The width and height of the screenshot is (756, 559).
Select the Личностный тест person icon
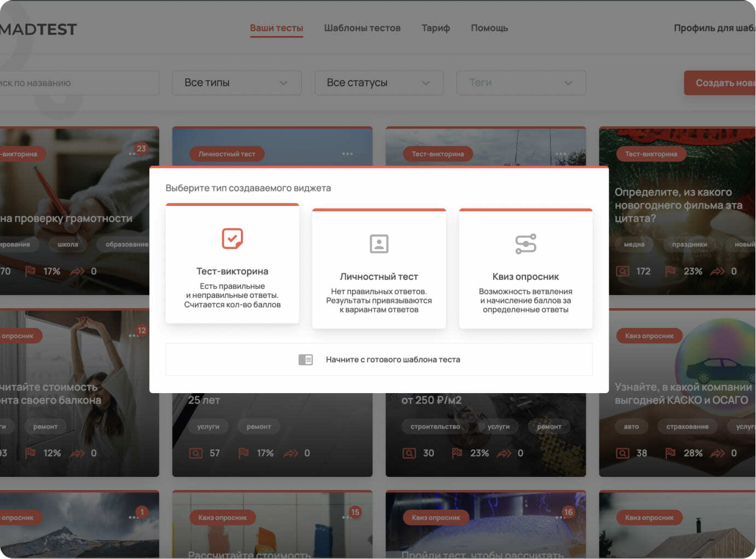tap(379, 244)
